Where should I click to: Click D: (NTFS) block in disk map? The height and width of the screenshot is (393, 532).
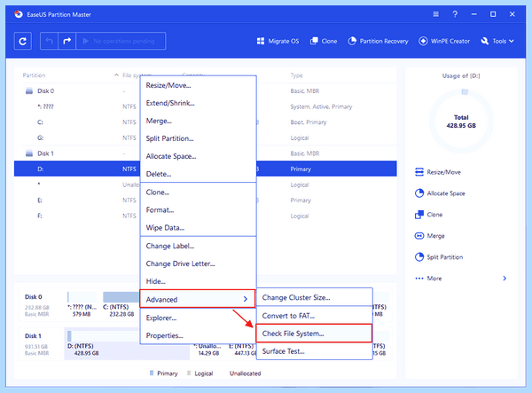point(127,343)
